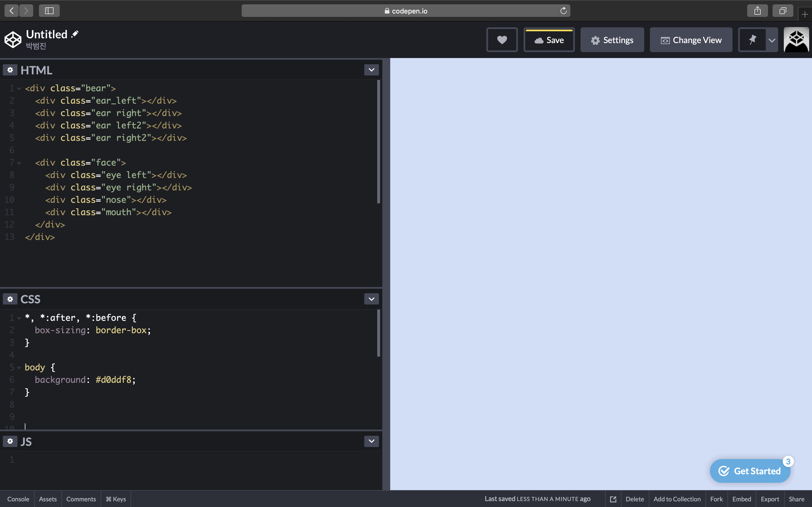Click the Save button
Screen dimensions: 812x507
pyautogui.click(x=549, y=40)
